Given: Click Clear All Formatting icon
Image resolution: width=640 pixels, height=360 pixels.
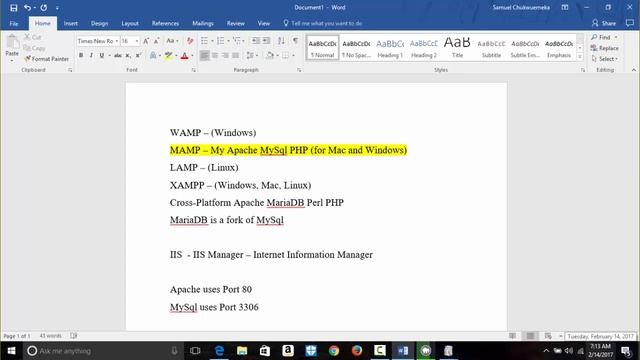Looking at the screenshot, I should pyautogui.click(x=190, y=41).
